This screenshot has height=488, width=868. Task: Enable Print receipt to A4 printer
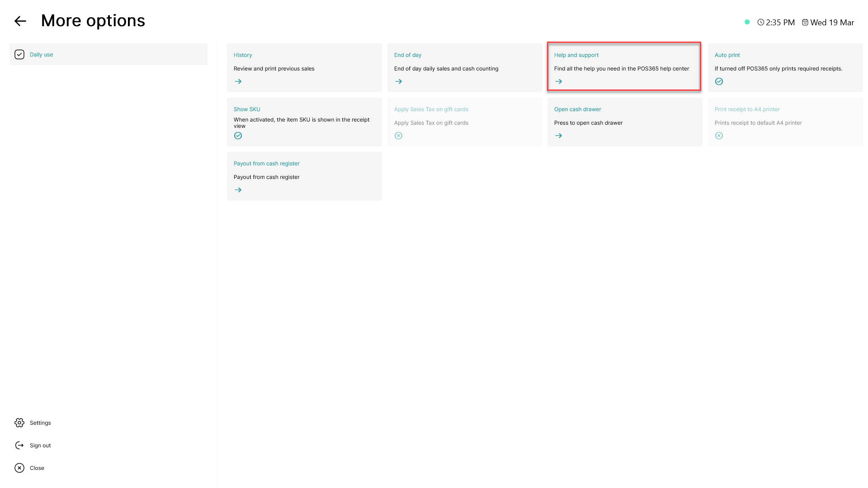pyautogui.click(x=719, y=136)
